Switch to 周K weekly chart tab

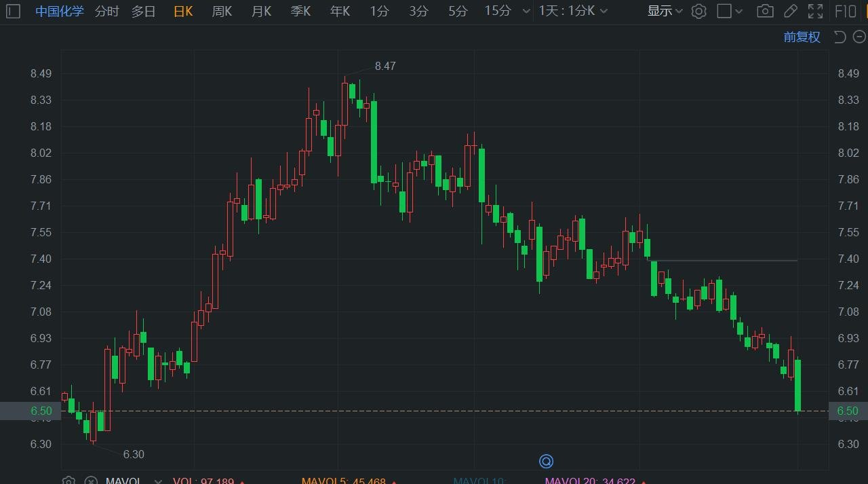[x=222, y=11]
